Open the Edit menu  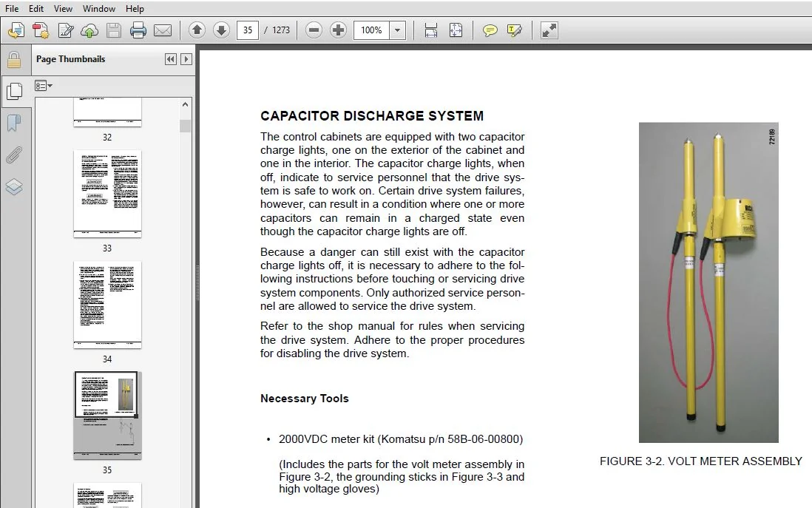[x=36, y=8]
